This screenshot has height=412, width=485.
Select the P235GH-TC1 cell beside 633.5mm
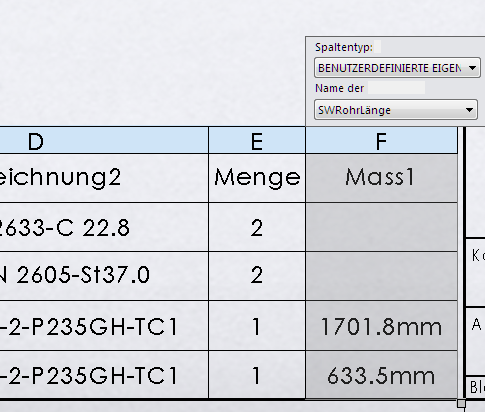104,374
